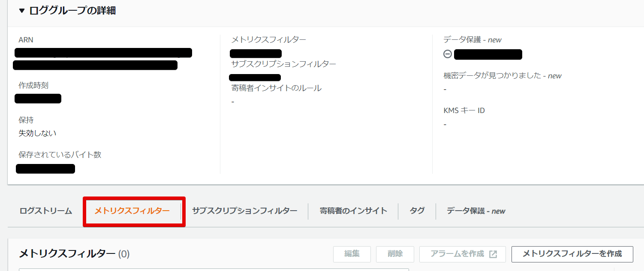The width and height of the screenshot is (644, 271).
Task: Click the サブスクリプションフィルター value in details
Action: coord(255,77)
